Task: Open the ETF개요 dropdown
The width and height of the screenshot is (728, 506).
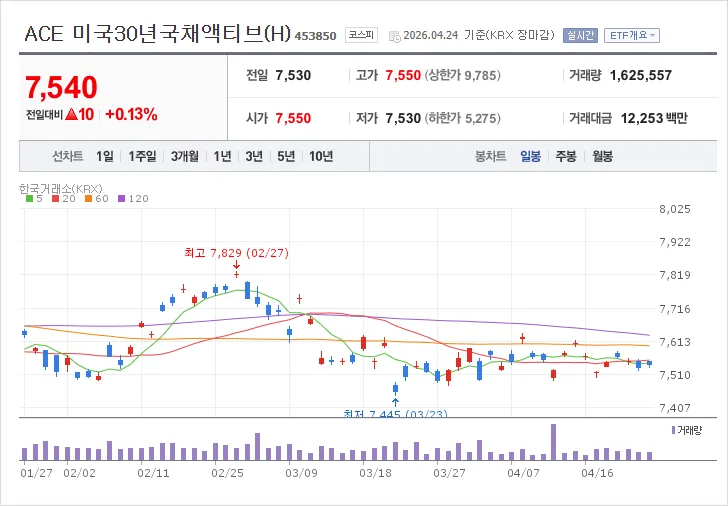Action: coord(631,35)
